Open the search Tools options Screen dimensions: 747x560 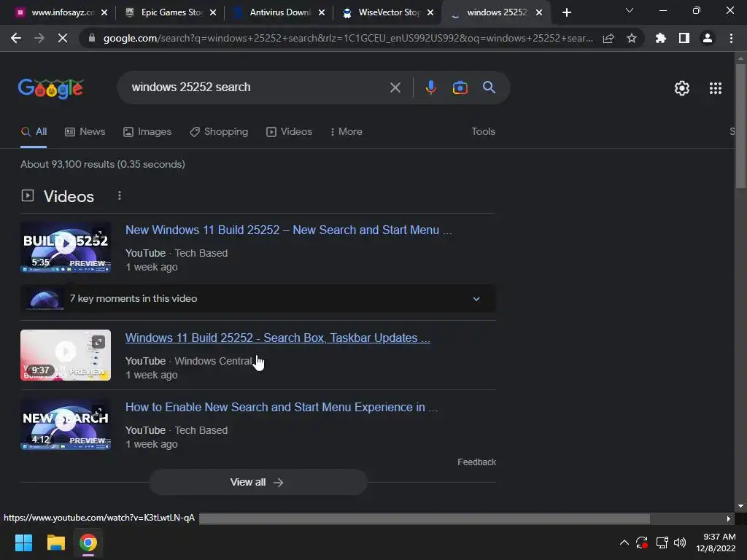(483, 132)
